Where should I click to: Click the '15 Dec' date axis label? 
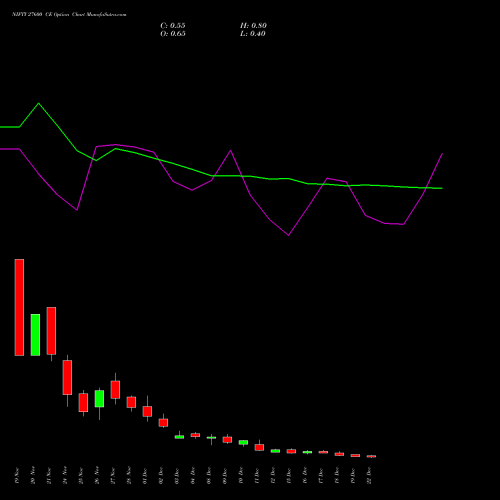click(289, 476)
